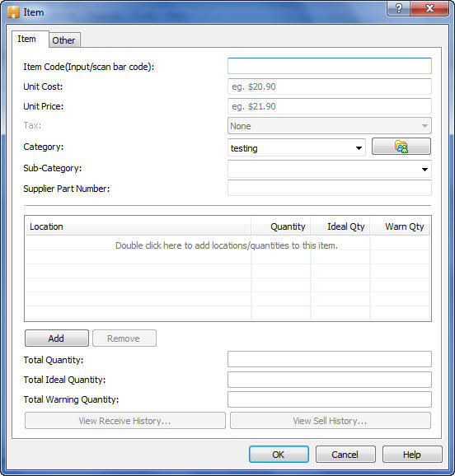455x476 pixels.
Task: Open the category manager folder icon button
Action: pos(401,147)
